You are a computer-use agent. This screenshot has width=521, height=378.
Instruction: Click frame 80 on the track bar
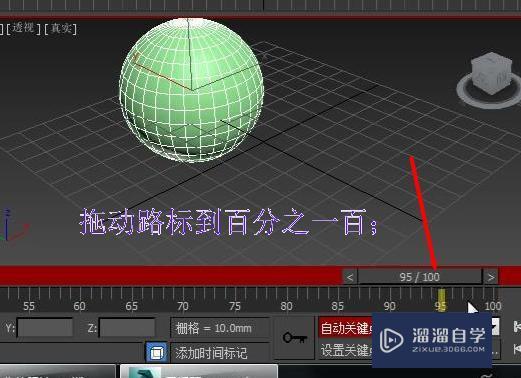click(x=286, y=306)
